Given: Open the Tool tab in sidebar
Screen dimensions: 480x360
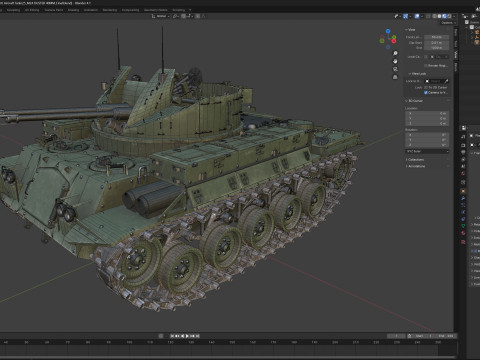Looking at the screenshot, I should [456, 44].
